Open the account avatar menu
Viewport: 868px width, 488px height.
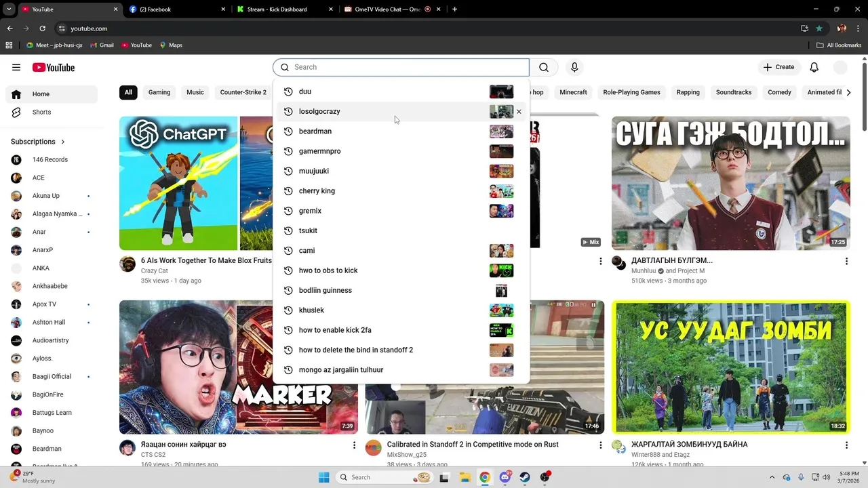coord(840,67)
